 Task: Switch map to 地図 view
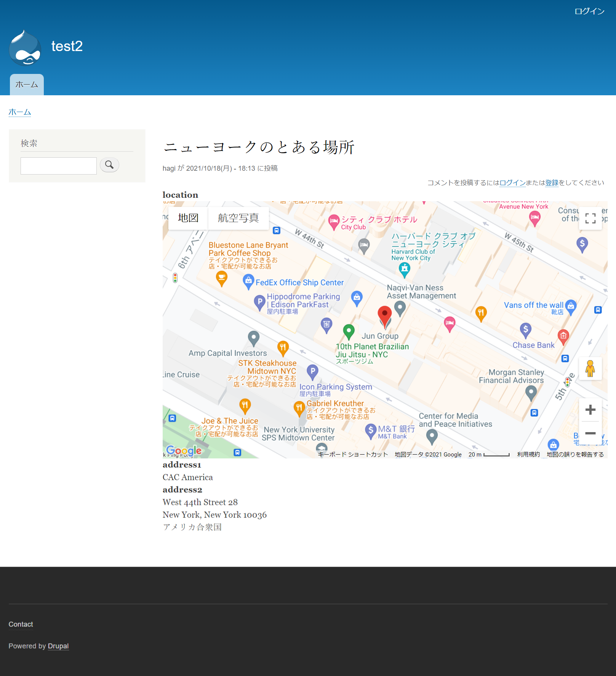coord(188,218)
